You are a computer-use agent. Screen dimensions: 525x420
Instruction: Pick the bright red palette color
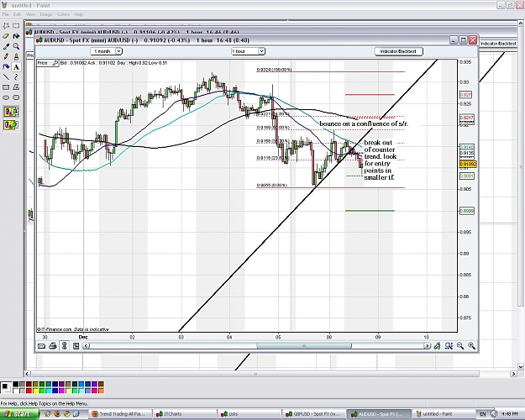pyautogui.click(x=29, y=391)
